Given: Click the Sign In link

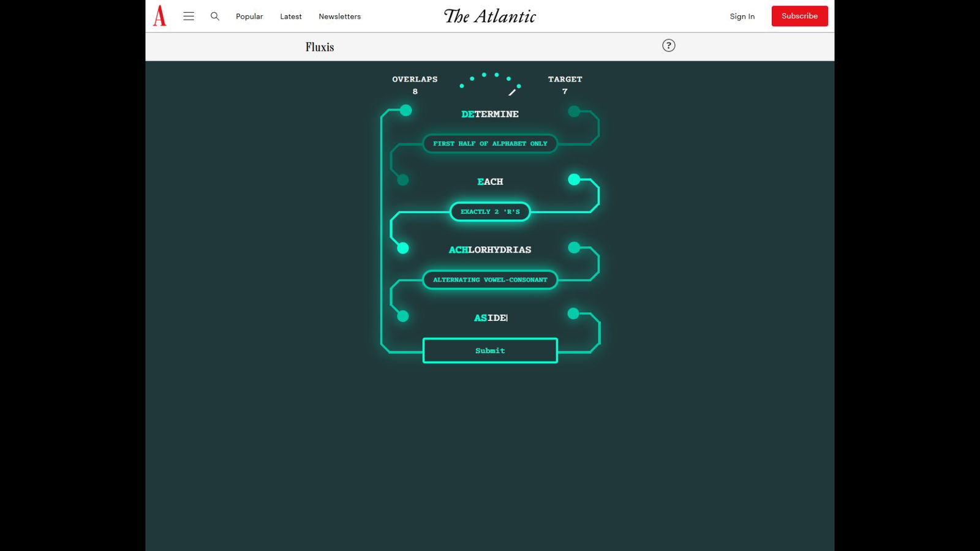Looking at the screenshot, I should [x=742, y=17].
